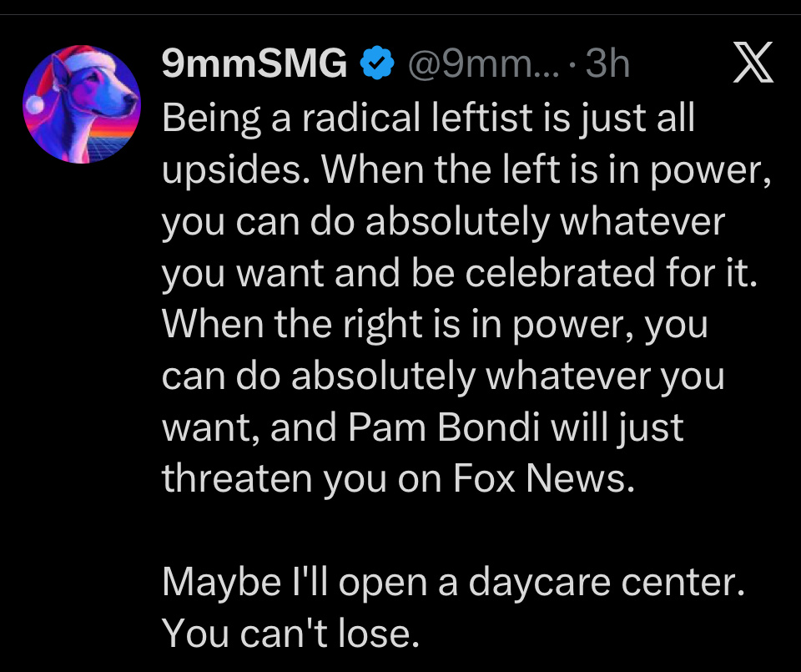801x672 pixels.
Task: Click the words "celebrated for it"
Action: coord(611,273)
